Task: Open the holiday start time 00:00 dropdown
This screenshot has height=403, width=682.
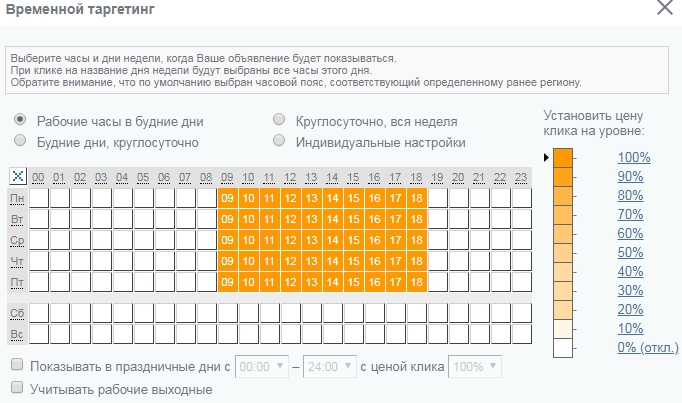Action: [x=262, y=366]
